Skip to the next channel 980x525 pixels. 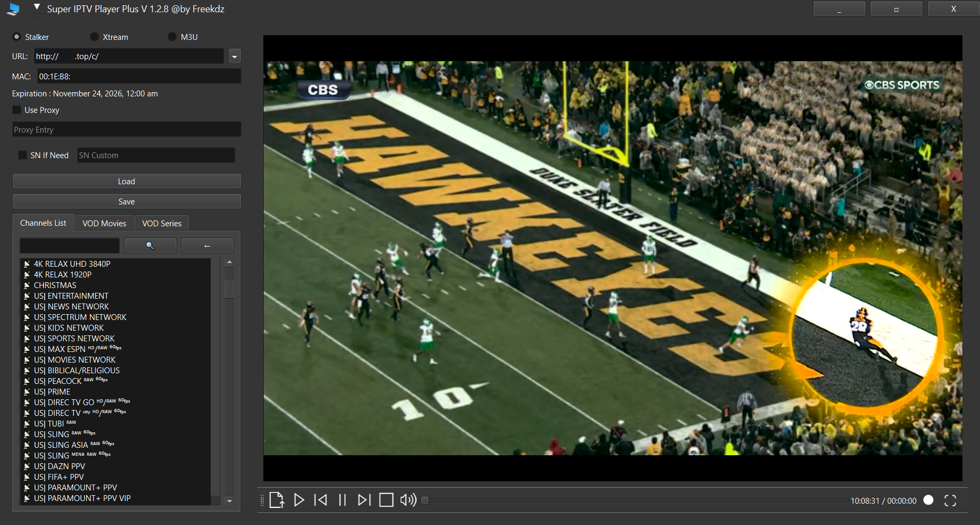(x=364, y=500)
